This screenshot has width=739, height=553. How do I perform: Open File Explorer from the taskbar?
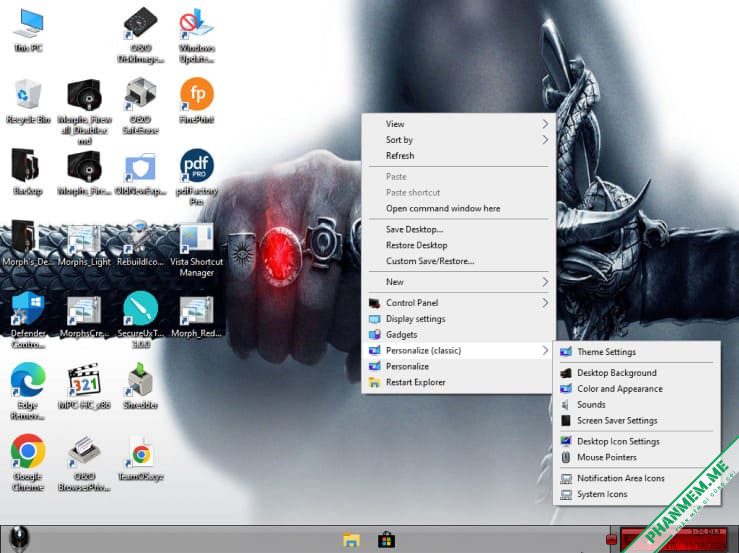pyautogui.click(x=351, y=540)
